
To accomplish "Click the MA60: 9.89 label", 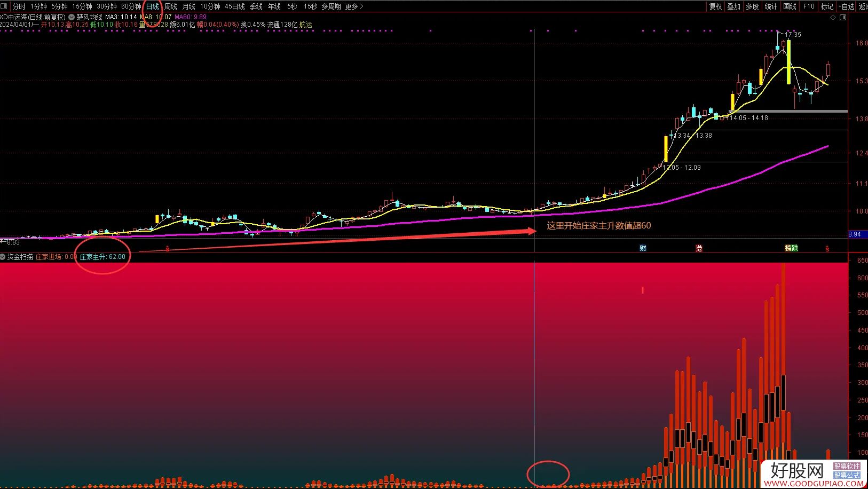I will click(191, 17).
